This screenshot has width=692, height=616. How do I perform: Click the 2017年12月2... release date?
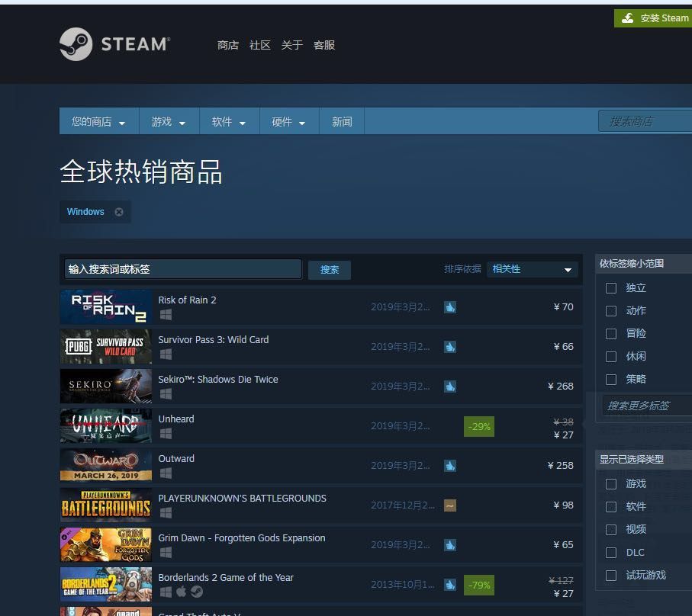(403, 505)
